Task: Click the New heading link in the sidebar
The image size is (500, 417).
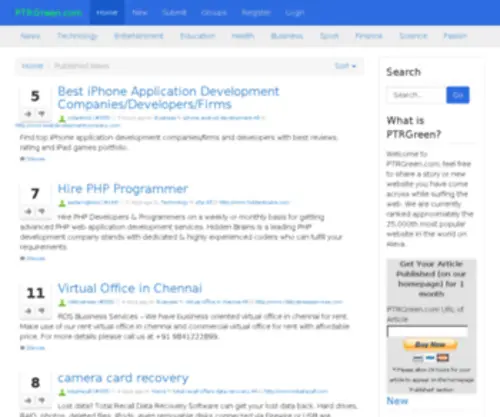Action: (397, 401)
